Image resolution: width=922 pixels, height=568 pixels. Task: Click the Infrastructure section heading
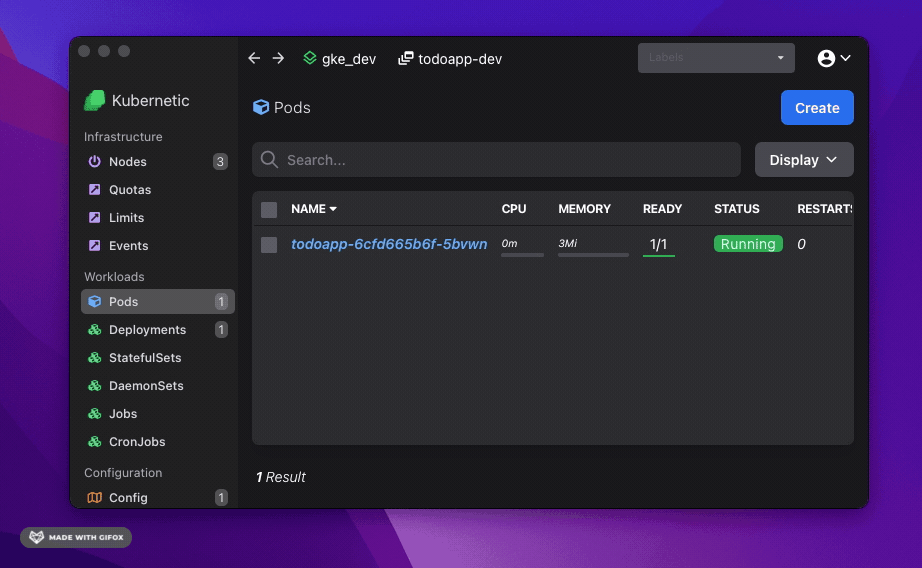click(x=123, y=136)
